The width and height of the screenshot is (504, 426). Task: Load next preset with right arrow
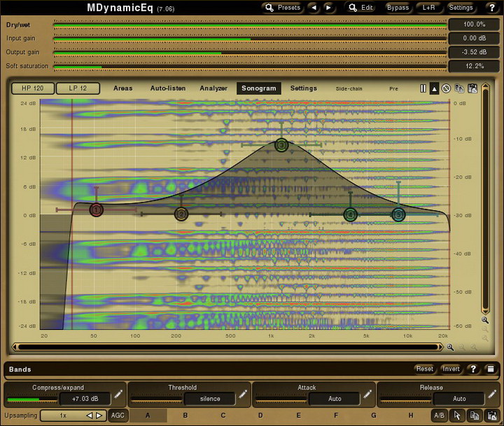pos(328,8)
